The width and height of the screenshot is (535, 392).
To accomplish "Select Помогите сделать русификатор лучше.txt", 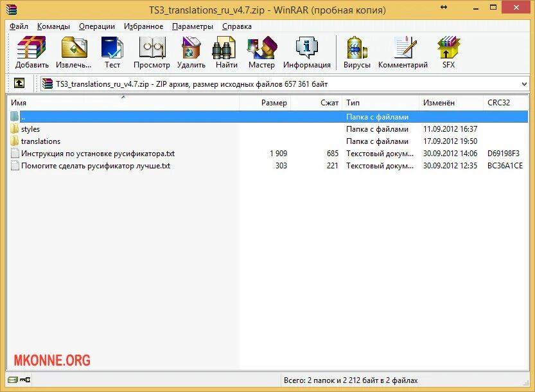I will [96, 166].
